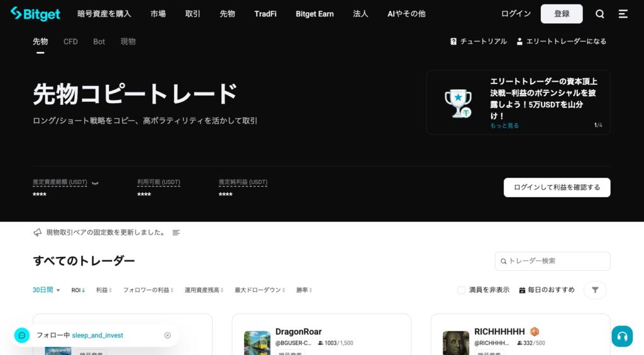This screenshot has height=355, width=644.
Task: Click DragonRoar avatar thumbnail
Action: [x=257, y=343]
